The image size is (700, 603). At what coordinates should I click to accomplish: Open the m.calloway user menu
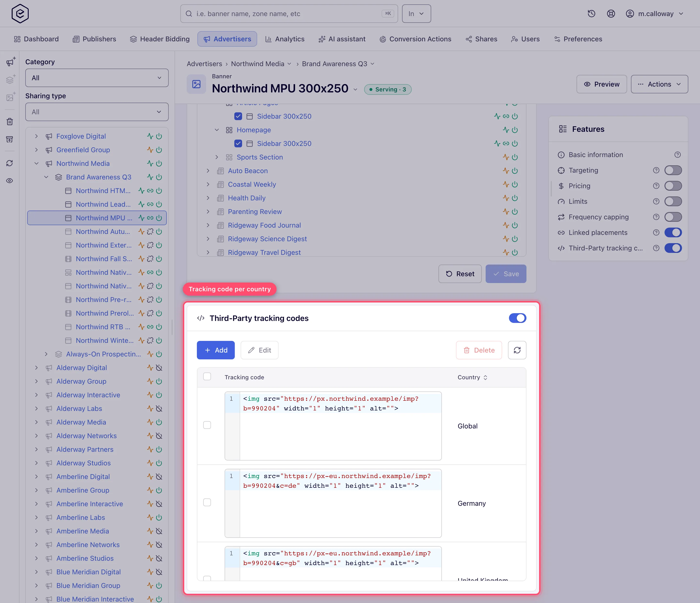tap(655, 14)
